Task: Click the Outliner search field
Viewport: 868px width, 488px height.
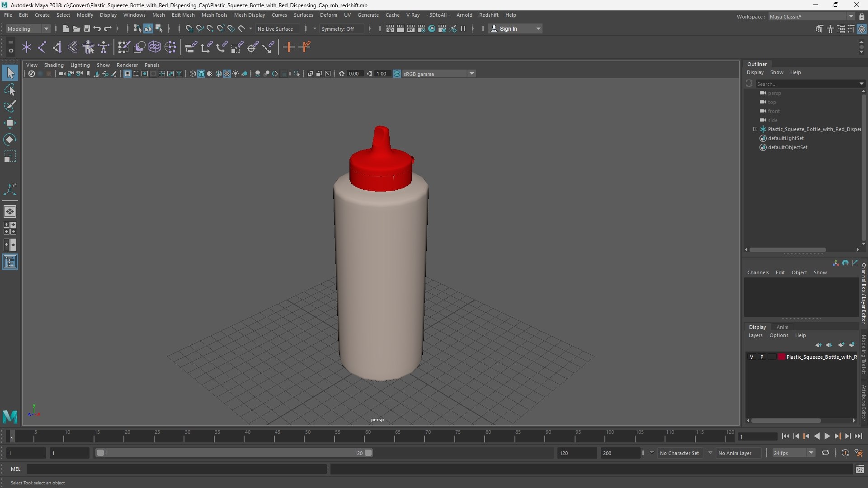Action: click(807, 84)
